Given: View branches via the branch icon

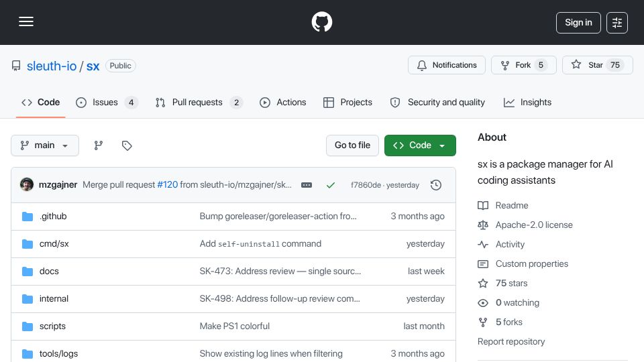Looking at the screenshot, I should [x=98, y=145].
